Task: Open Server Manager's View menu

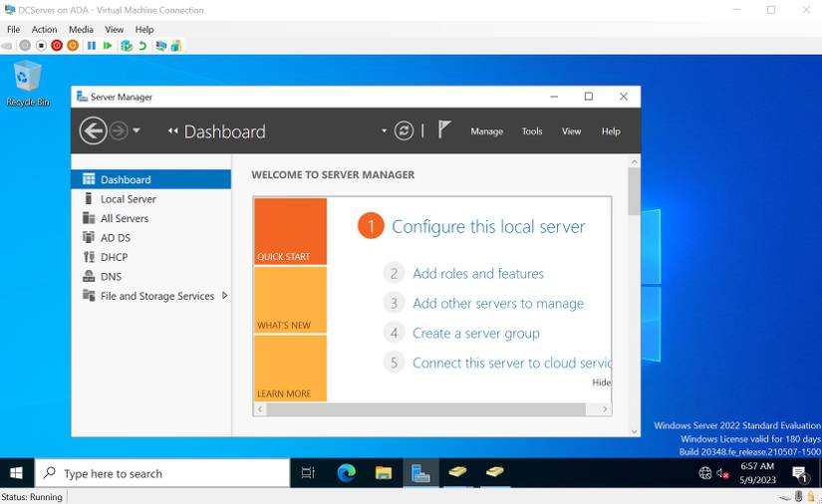Action: (x=571, y=130)
